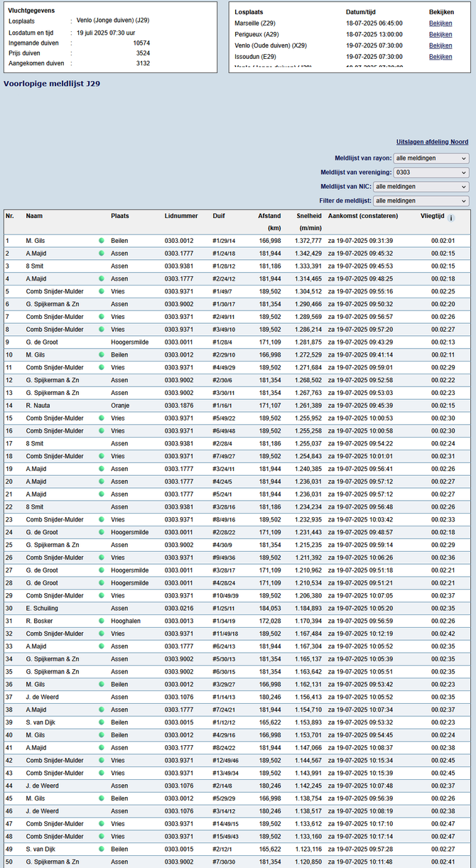Click Bekijken for Venlo (Oude duiven) (X29)

tap(440, 45)
